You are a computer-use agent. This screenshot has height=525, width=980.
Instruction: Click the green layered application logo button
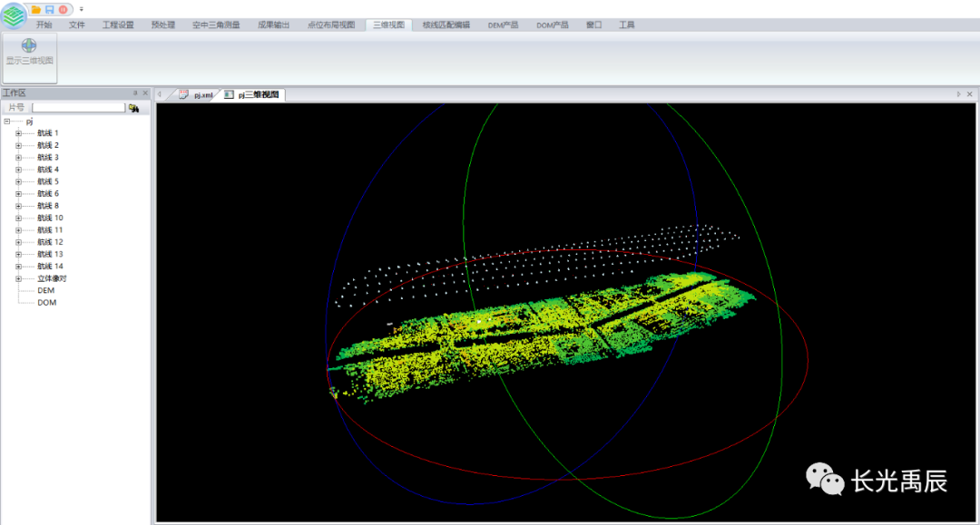pos(15,16)
